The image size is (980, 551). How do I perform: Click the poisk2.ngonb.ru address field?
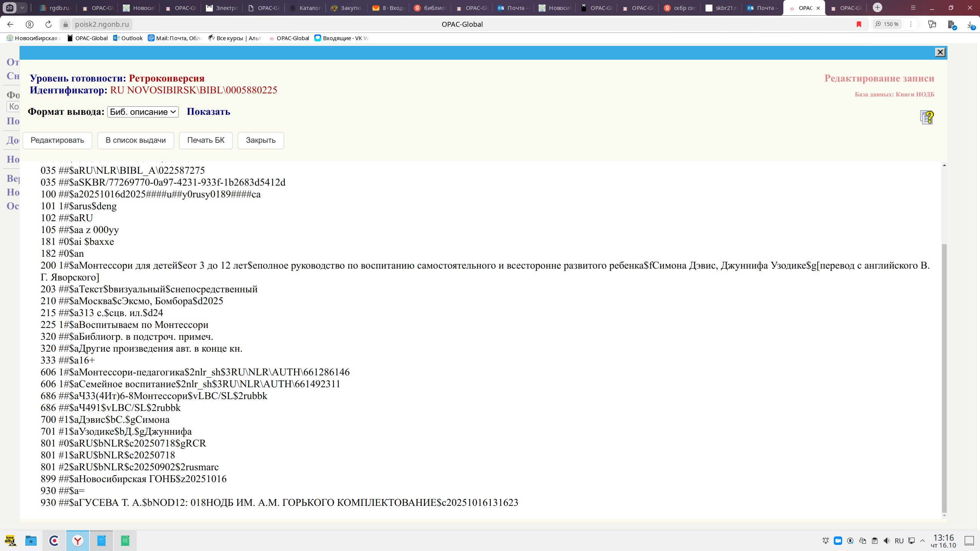[102, 24]
